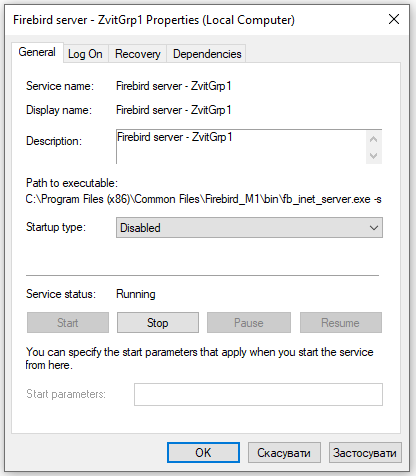Click the Застосувати button
Image resolution: width=416 pixels, height=476 pixels.
click(365, 452)
